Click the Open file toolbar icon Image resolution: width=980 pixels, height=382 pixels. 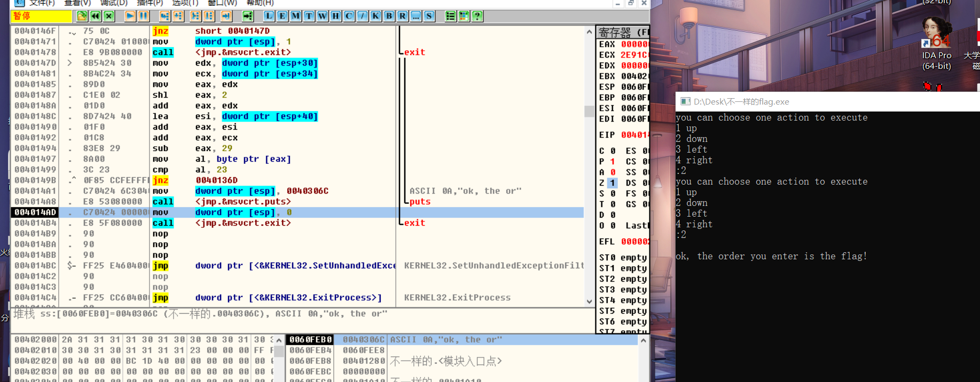pos(82,16)
